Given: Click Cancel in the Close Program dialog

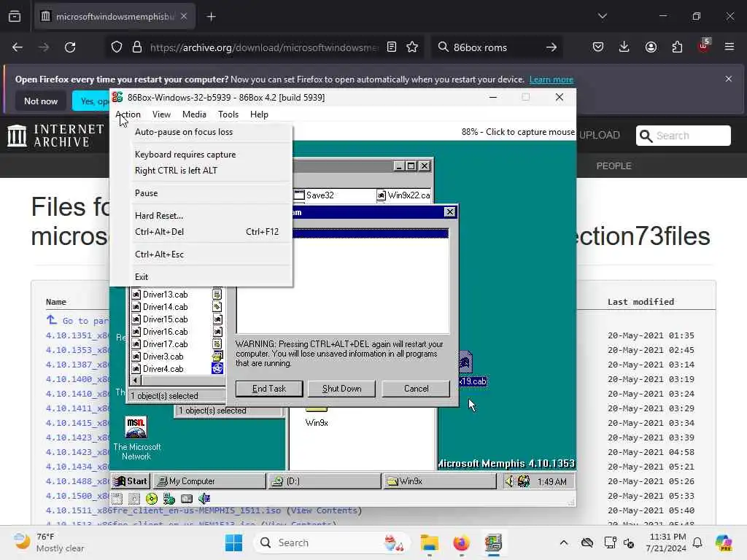Looking at the screenshot, I should [416, 389].
